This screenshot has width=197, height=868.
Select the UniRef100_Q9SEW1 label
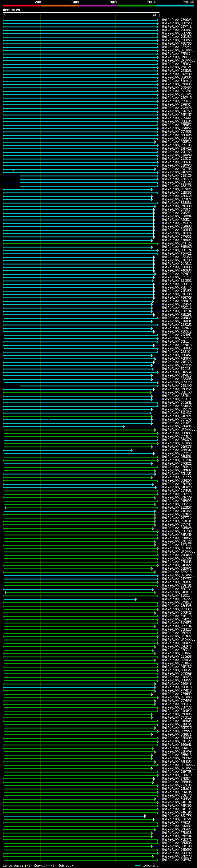[177, 71]
